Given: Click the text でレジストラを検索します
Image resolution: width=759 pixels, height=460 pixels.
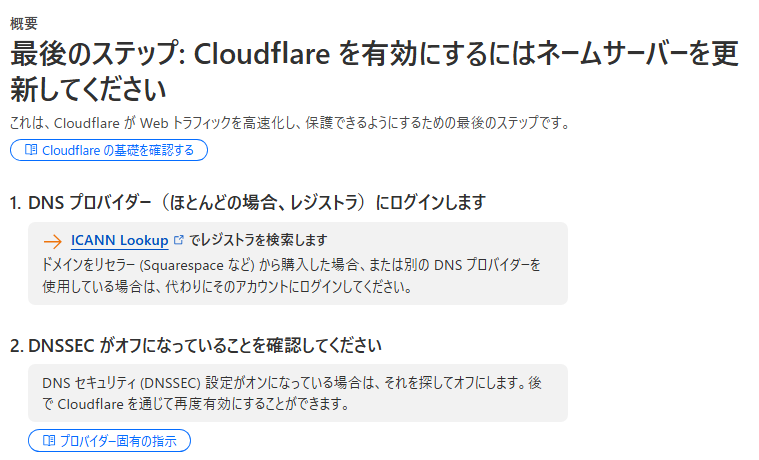Looking at the screenshot, I should coord(259,240).
